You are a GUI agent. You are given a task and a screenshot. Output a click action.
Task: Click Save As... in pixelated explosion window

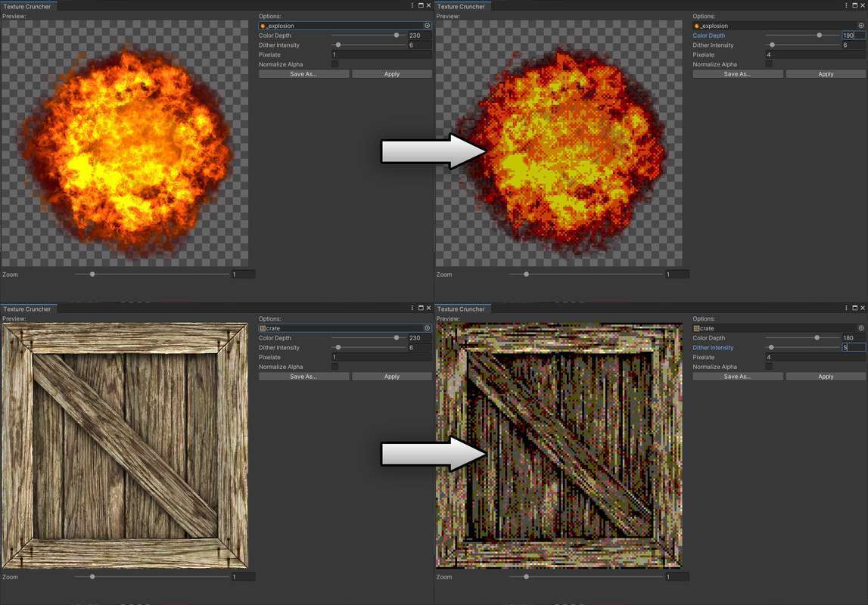coord(737,74)
